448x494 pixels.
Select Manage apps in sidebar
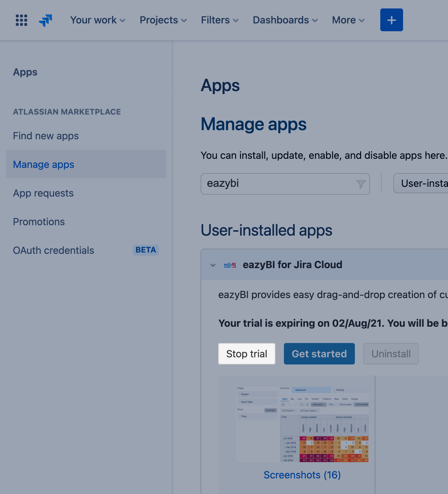point(86,164)
